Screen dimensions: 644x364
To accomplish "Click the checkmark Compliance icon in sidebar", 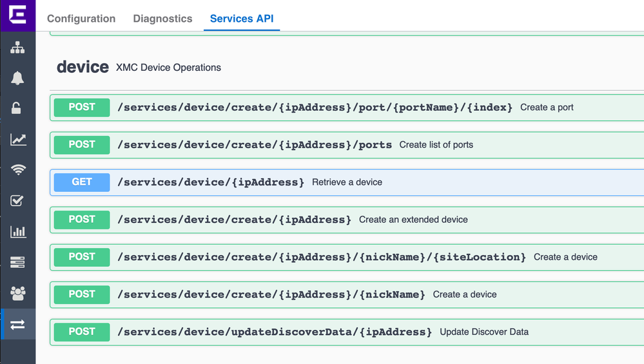I will tap(17, 201).
